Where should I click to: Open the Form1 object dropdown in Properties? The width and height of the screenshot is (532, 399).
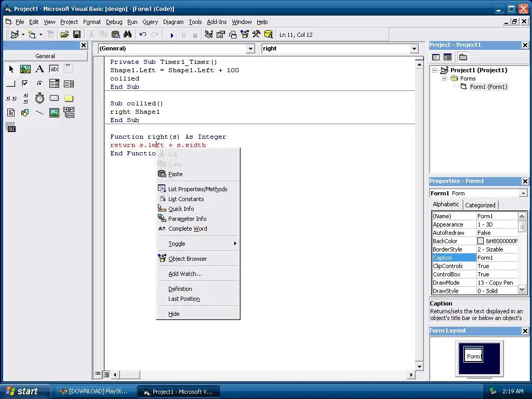(523, 193)
